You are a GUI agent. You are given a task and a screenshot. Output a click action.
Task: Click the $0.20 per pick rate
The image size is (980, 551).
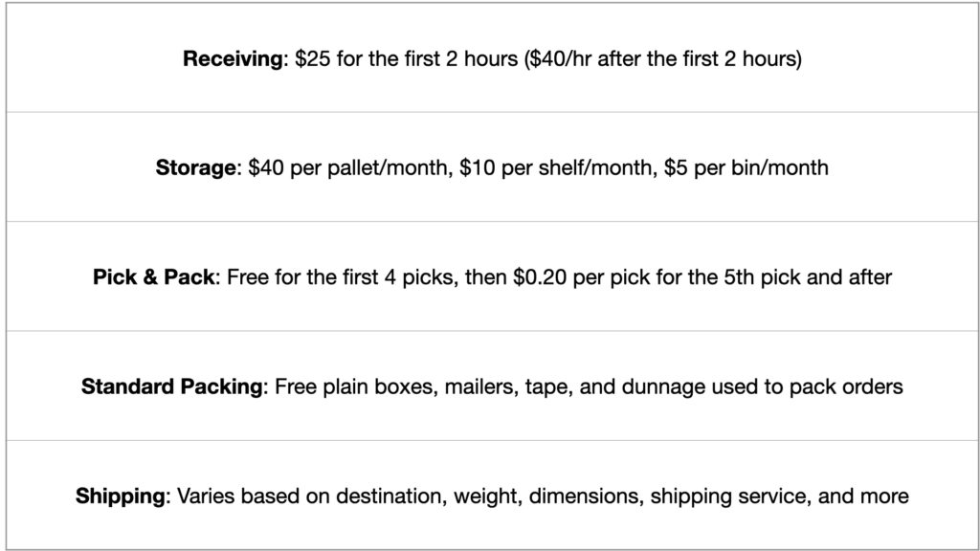[x=581, y=276]
